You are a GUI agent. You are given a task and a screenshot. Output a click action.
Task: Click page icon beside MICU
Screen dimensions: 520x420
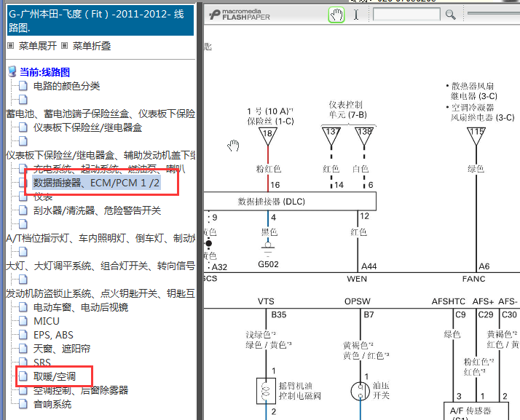click(x=23, y=321)
